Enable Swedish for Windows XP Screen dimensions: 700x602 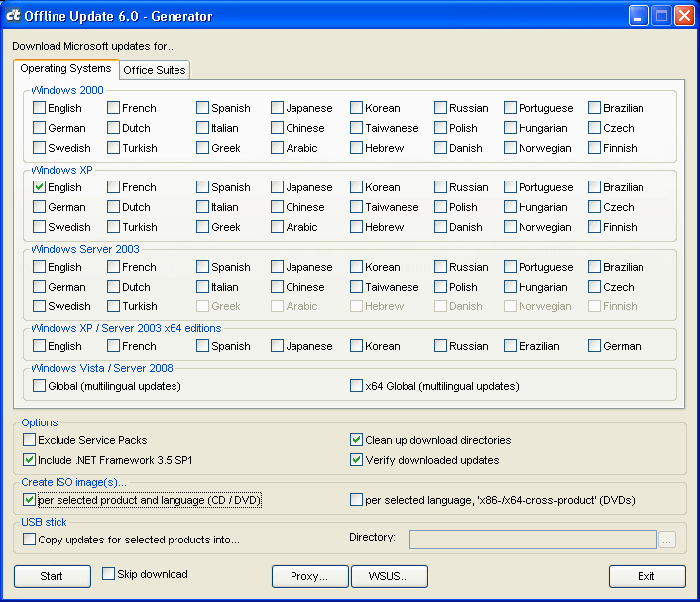(39, 227)
